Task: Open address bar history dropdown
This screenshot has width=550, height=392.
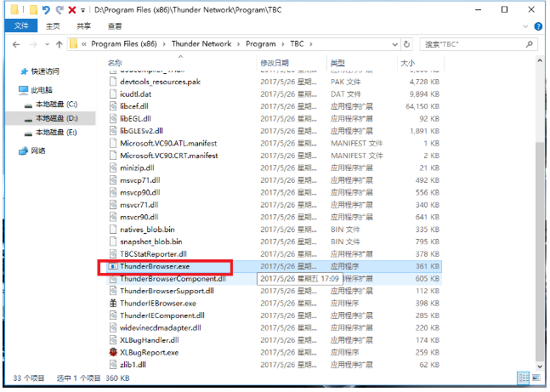Action: pyautogui.click(x=395, y=44)
